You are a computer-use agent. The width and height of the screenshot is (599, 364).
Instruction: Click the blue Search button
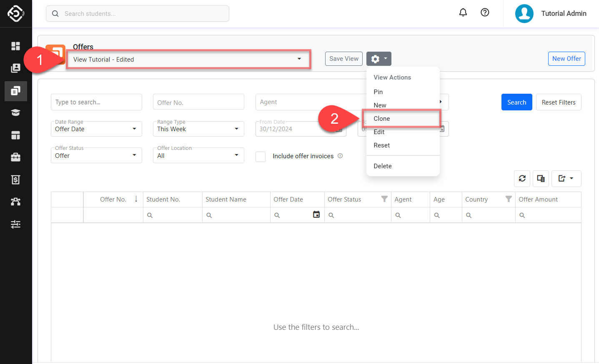click(516, 102)
